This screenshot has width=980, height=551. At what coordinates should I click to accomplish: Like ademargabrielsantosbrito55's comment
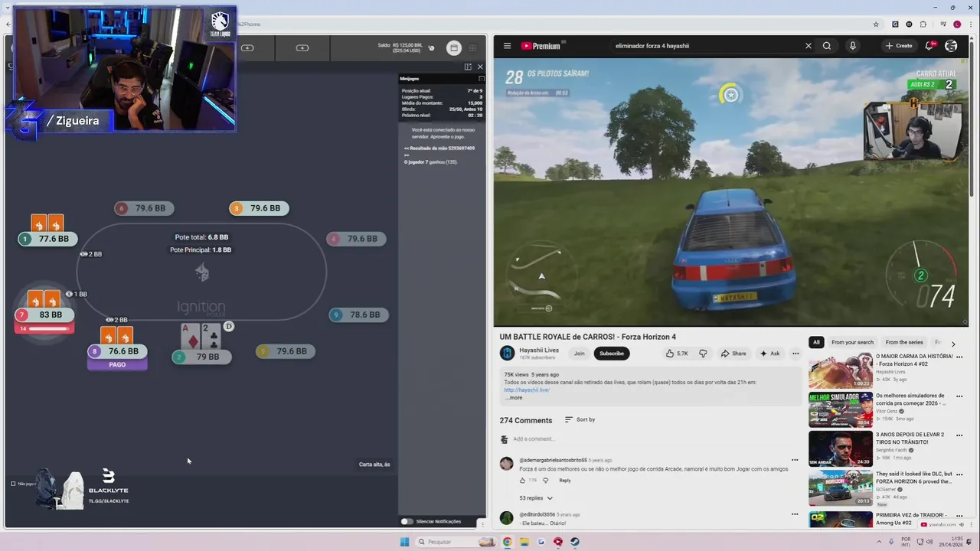523,481
